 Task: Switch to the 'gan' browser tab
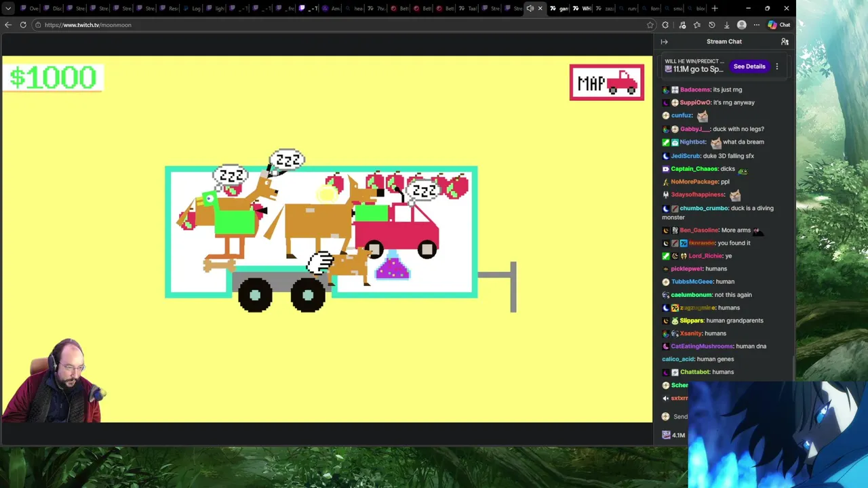[x=559, y=8]
